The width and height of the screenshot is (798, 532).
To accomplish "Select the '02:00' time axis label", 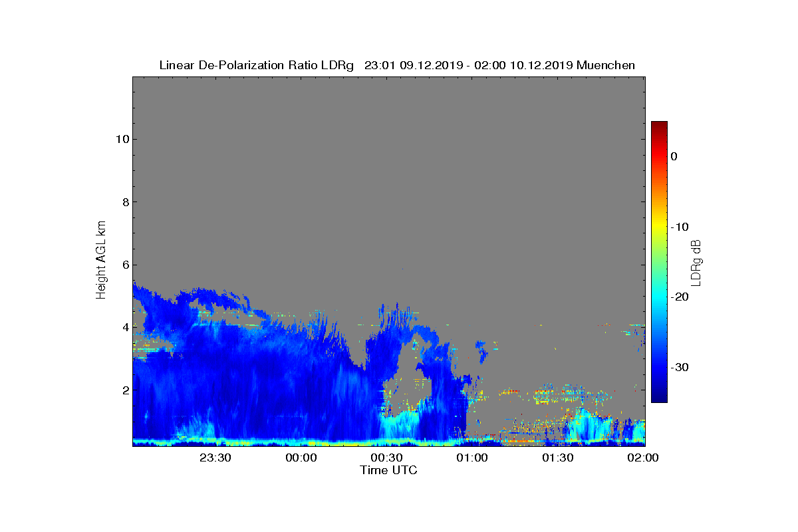I will tap(644, 458).
